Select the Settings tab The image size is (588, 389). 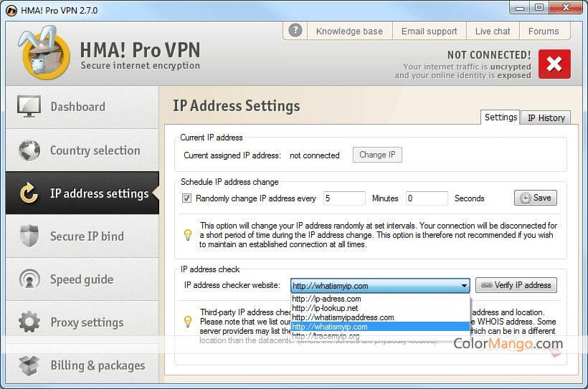[x=501, y=117]
